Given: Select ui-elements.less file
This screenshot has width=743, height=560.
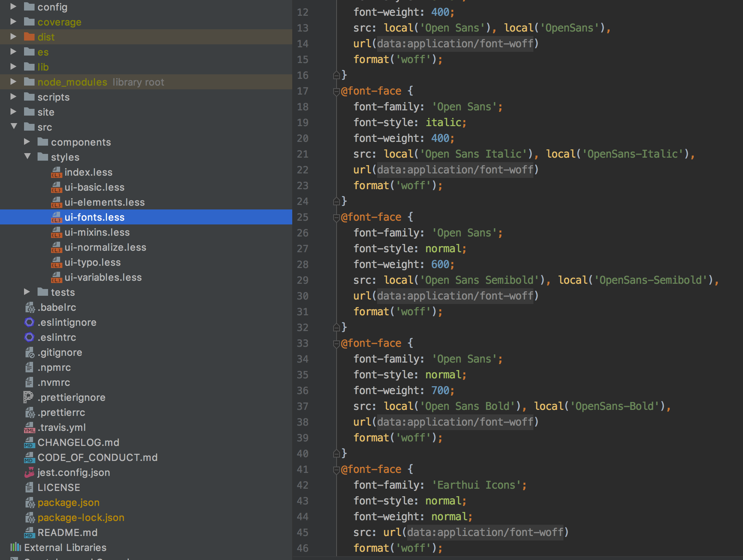Looking at the screenshot, I should (104, 202).
